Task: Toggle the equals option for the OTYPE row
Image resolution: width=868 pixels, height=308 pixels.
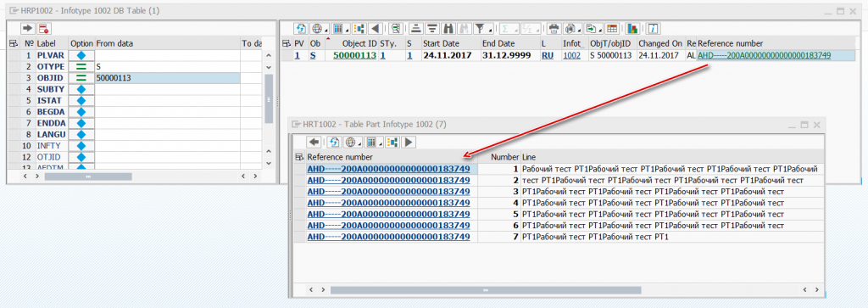Action: (x=81, y=66)
